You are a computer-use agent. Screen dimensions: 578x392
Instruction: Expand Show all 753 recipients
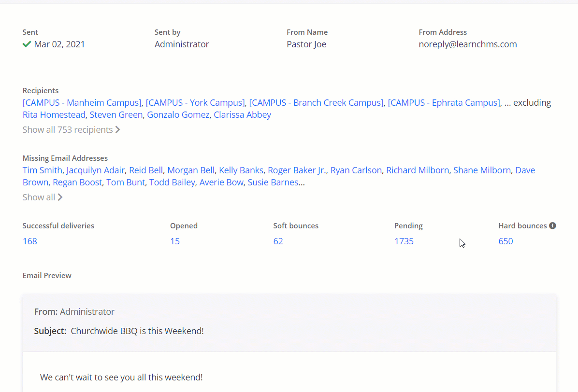tap(71, 130)
